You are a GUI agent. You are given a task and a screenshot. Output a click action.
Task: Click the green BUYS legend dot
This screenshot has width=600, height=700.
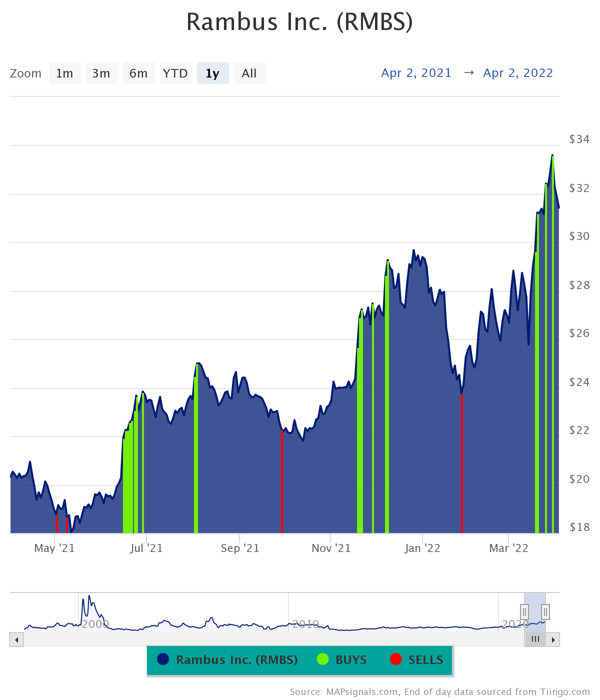click(323, 659)
